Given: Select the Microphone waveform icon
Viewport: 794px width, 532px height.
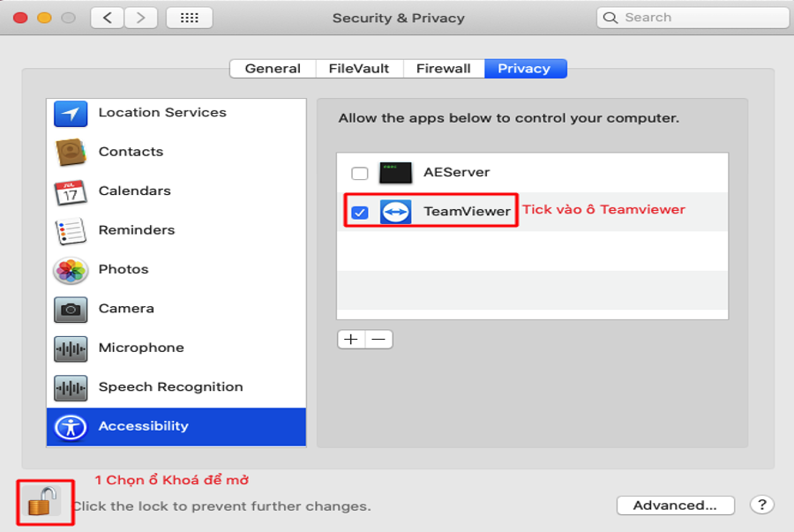Looking at the screenshot, I should (x=71, y=348).
